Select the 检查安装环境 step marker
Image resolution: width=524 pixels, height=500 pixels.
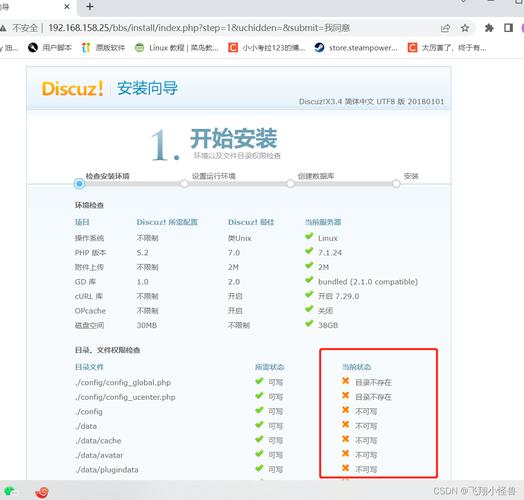[79, 183]
